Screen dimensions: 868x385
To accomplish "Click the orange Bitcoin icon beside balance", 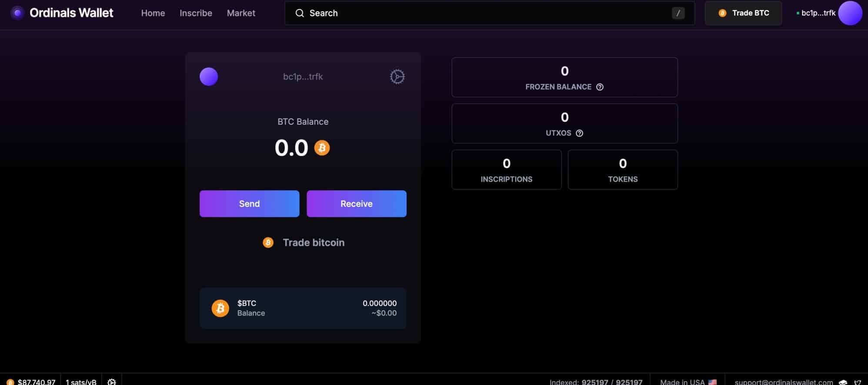I will pyautogui.click(x=322, y=148).
